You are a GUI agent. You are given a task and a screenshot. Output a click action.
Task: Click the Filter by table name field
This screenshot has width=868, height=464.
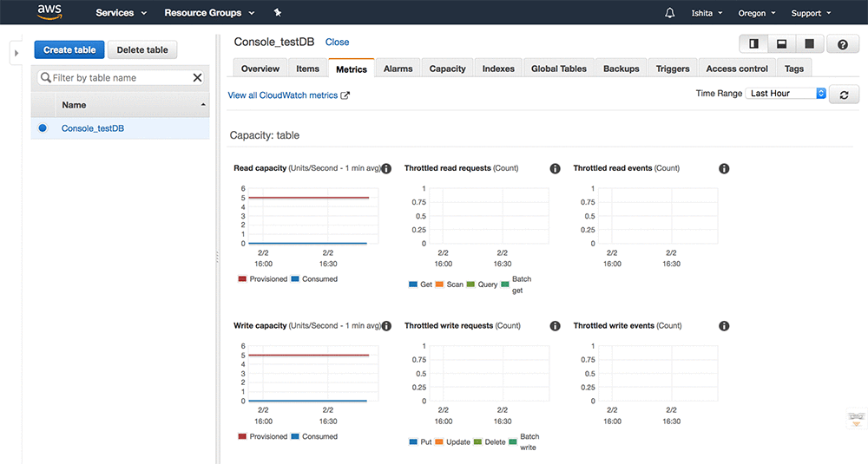coord(117,78)
